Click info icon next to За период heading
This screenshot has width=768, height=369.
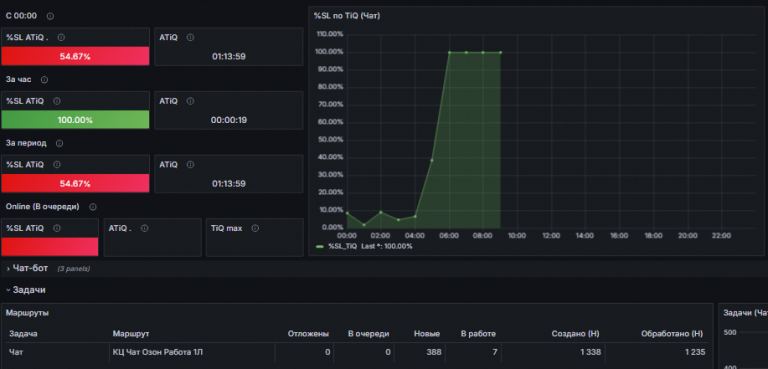59,143
